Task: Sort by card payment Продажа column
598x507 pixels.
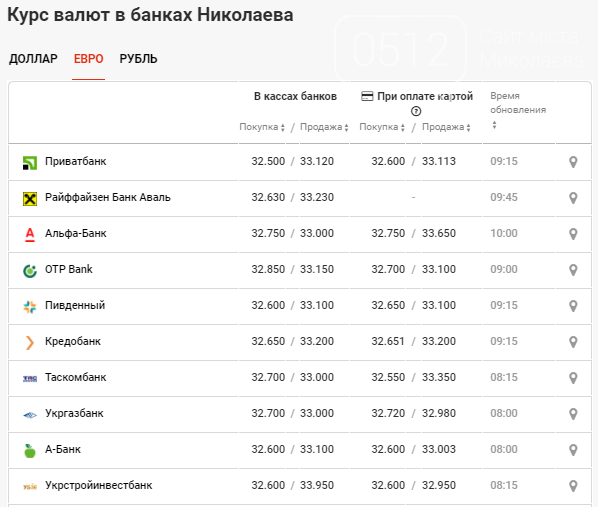Action: pyautogui.click(x=446, y=127)
